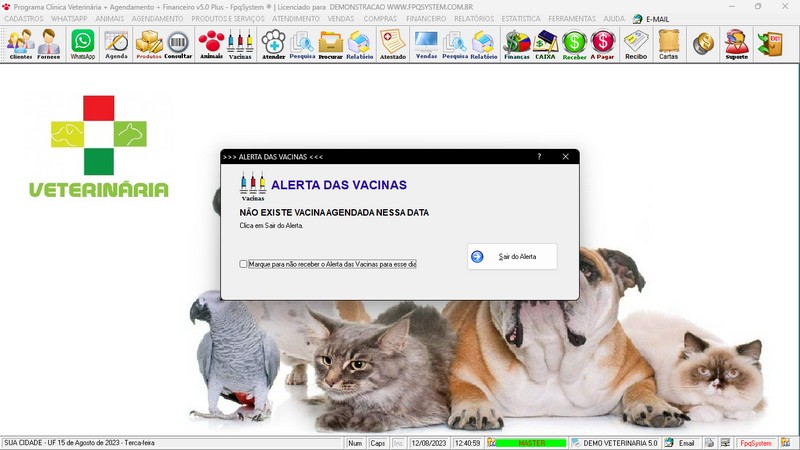
Task: Open Relatório icon next to Procurar
Action: 360,44
